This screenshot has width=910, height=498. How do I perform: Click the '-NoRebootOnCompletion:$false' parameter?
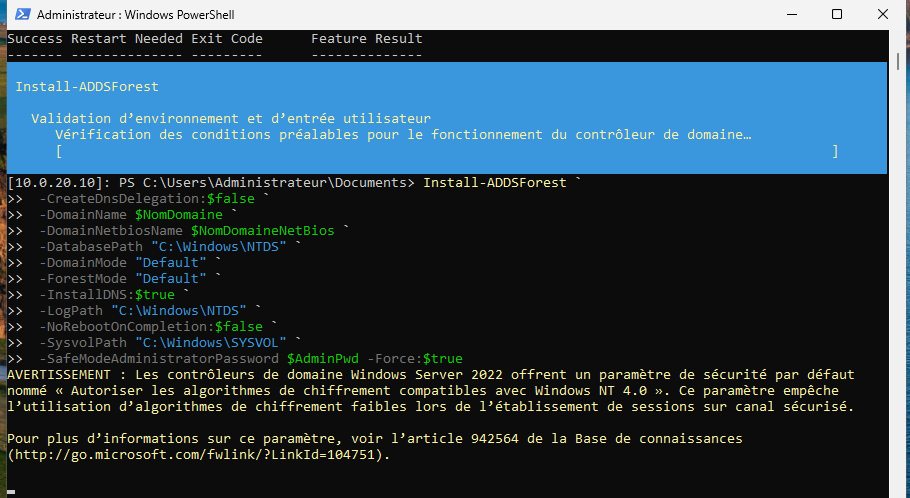(151, 327)
